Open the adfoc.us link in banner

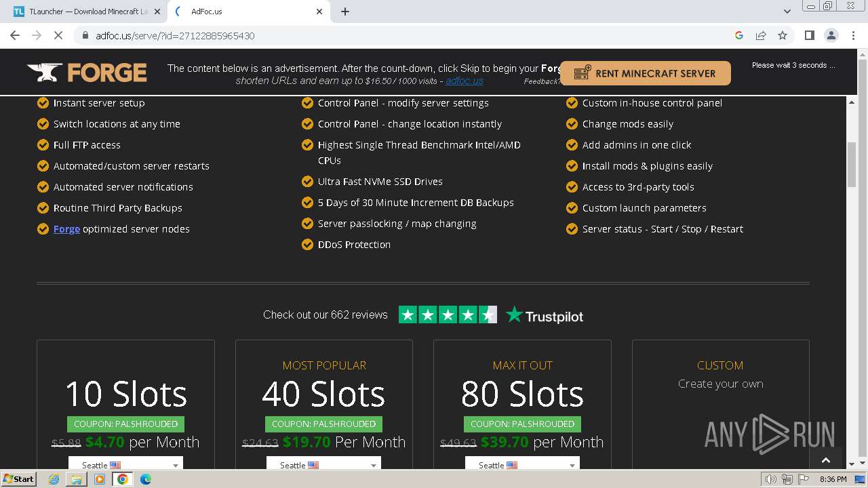tap(465, 81)
